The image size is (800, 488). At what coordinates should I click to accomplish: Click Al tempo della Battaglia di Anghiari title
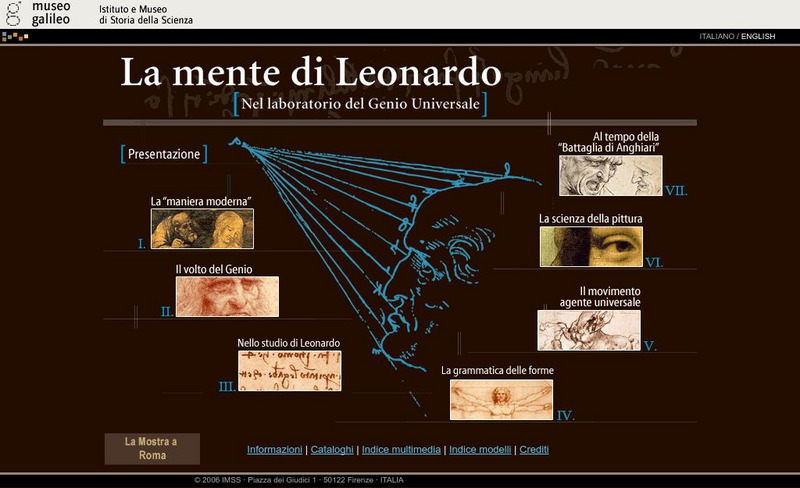tap(609, 142)
